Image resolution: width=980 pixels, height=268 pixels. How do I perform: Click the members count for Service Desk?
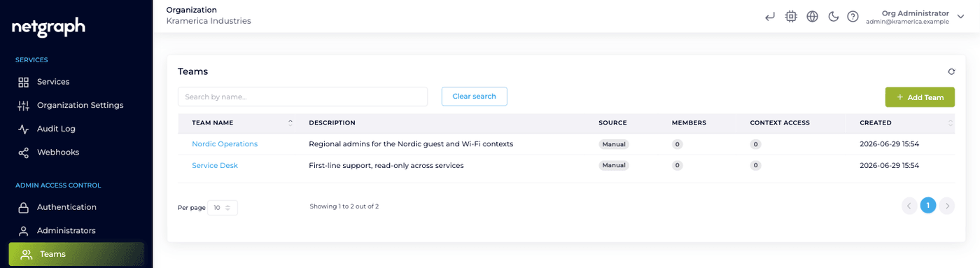click(677, 166)
